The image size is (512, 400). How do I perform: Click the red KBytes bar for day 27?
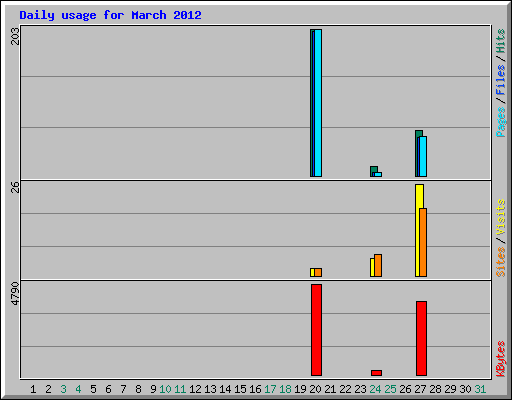[421, 338]
